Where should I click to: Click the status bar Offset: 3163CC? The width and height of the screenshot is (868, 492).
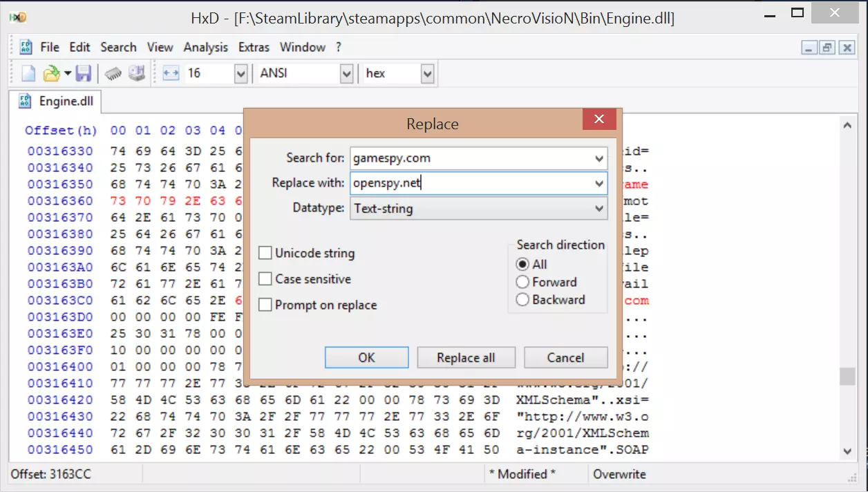click(x=51, y=474)
